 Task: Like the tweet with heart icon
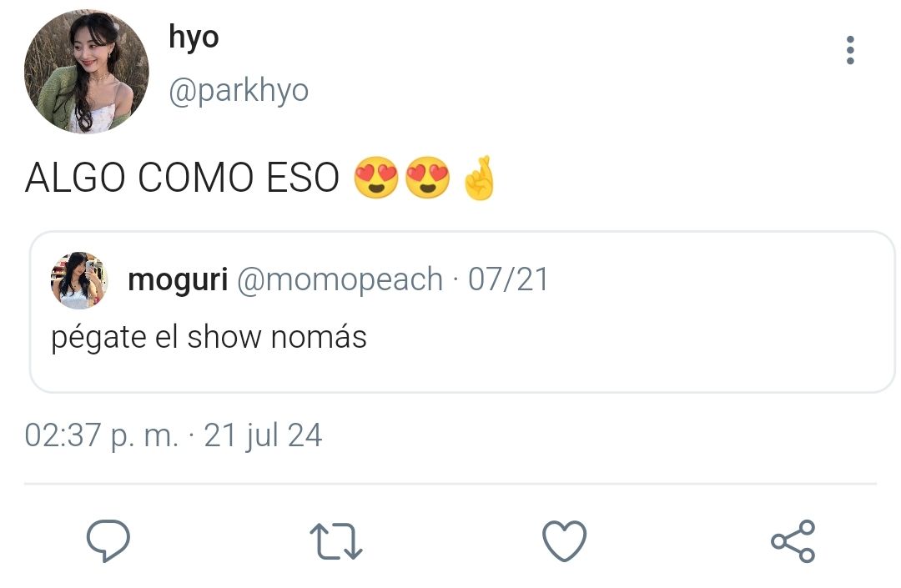(x=564, y=541)
